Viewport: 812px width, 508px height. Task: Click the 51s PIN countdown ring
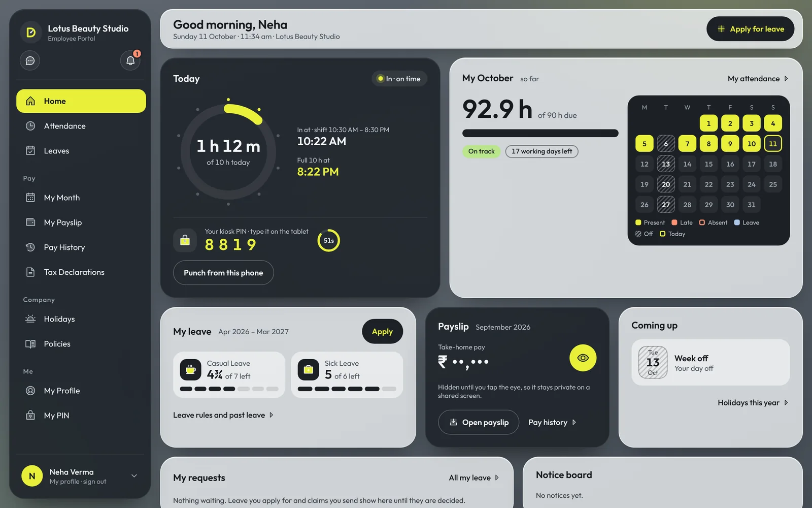(329, 240)
